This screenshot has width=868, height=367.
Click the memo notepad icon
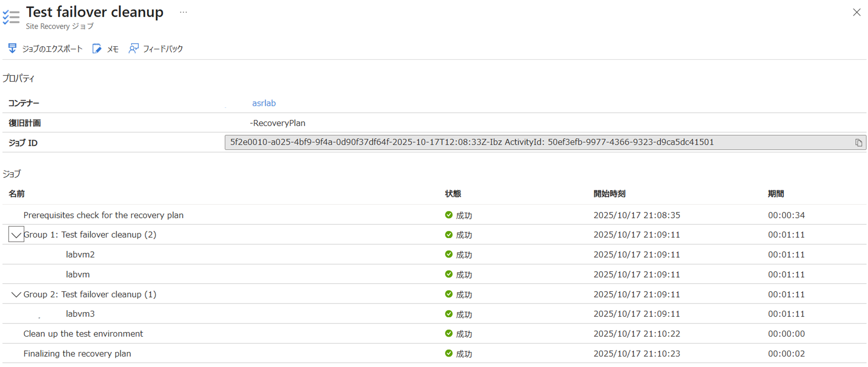click(97, 48)
